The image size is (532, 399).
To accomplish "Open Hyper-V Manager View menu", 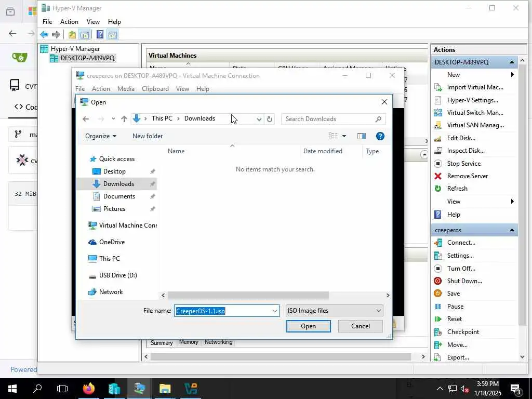I will pos(93,22).
